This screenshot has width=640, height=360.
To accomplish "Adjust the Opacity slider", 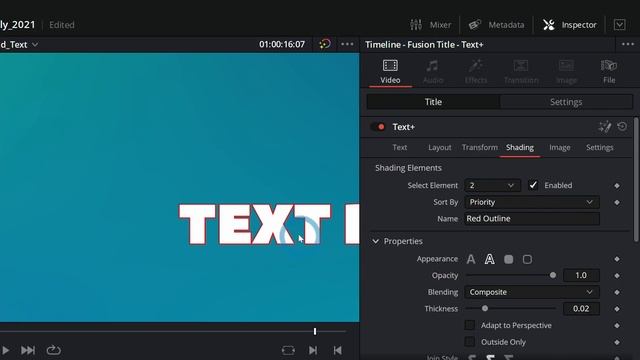I will [511, 276].
